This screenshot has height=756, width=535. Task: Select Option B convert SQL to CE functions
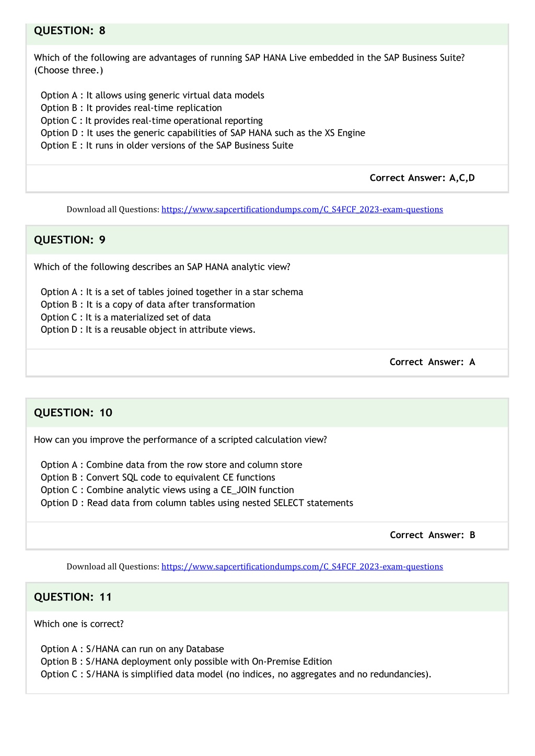tap(158, 478)
